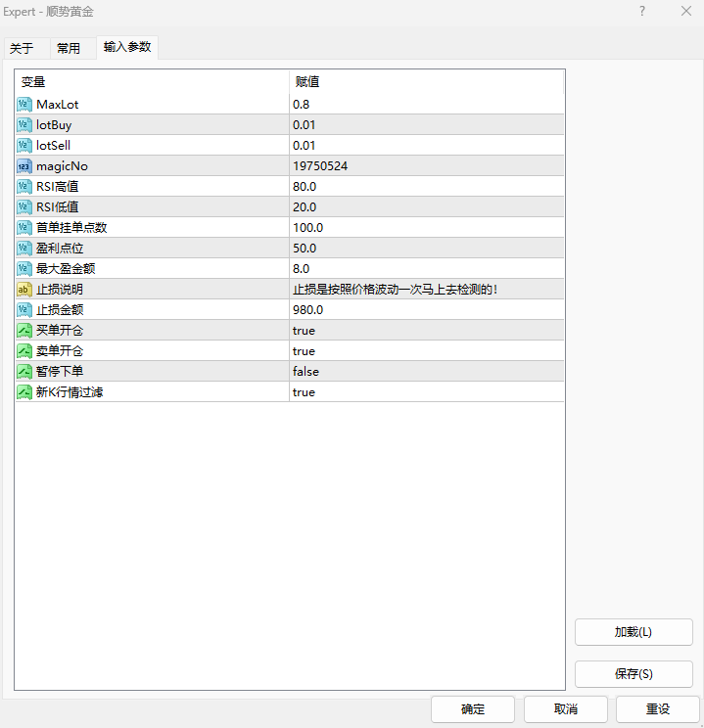
Task: Select the 买单开仓 variable name
Action: click(x=60, y=331)
